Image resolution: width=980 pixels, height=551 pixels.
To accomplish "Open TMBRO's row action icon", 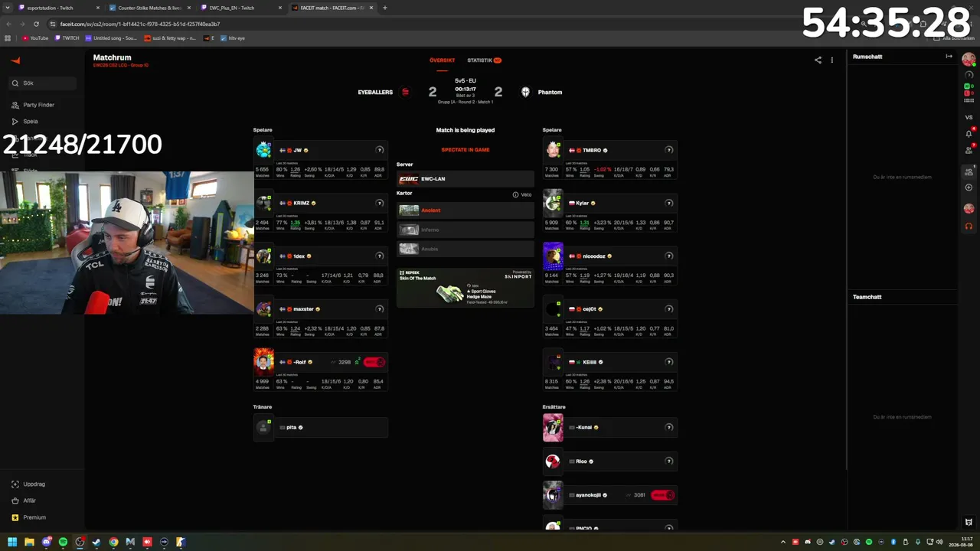I will (668, 150).
